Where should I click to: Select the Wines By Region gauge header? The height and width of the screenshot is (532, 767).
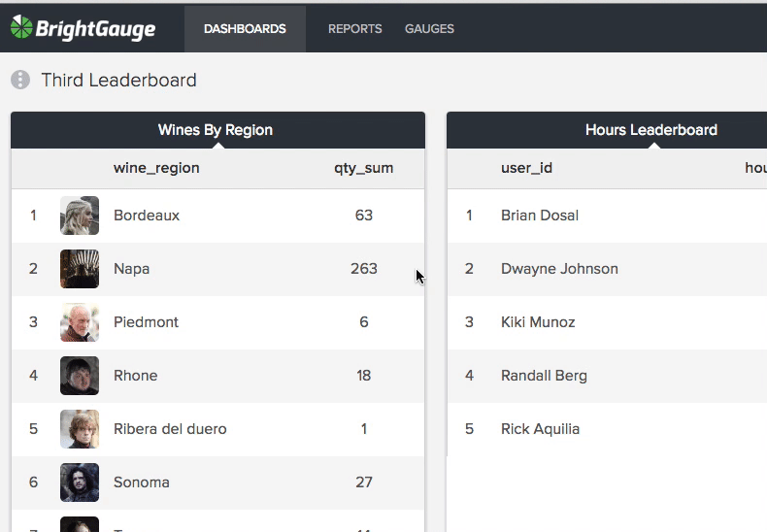(218, 130)
